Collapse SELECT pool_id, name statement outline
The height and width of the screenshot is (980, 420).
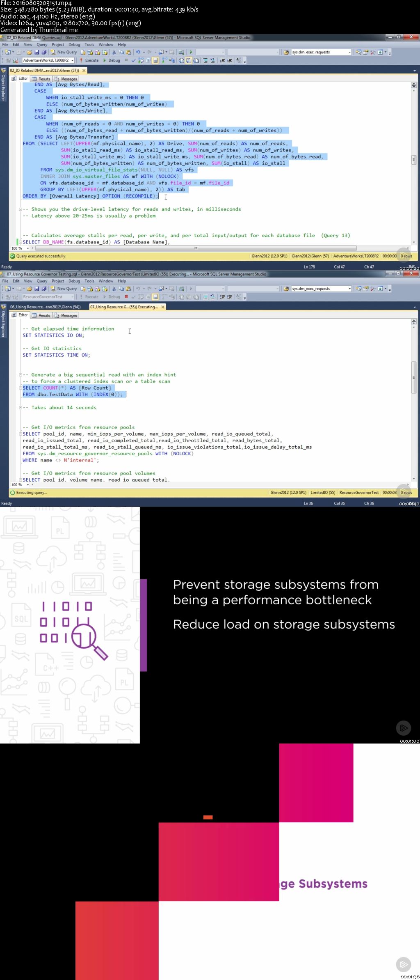click(x=20, y=434)
